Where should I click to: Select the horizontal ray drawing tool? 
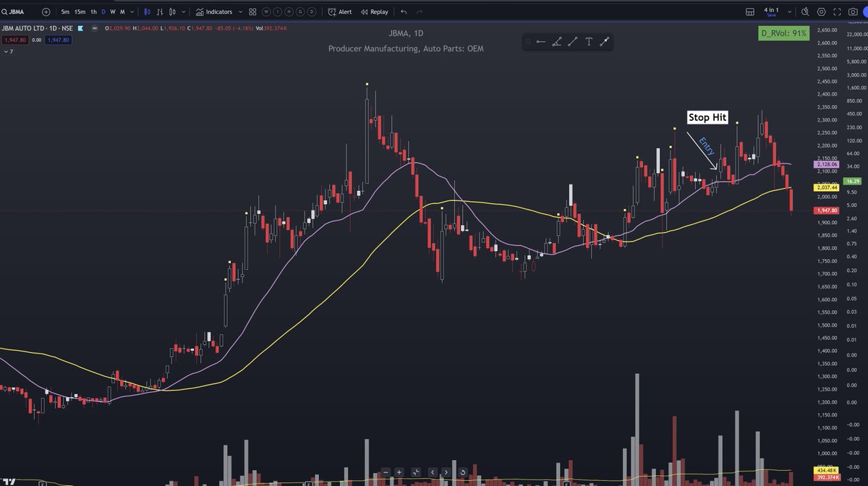pyautogui.click(x=540, y=42)
